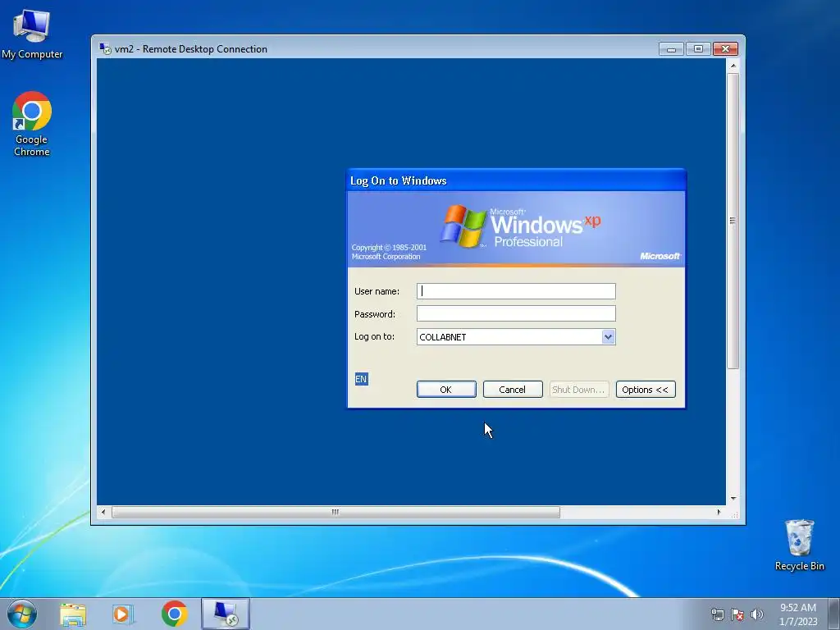
Task: Expand the Log on to dropdown
Action: point(608,337)
